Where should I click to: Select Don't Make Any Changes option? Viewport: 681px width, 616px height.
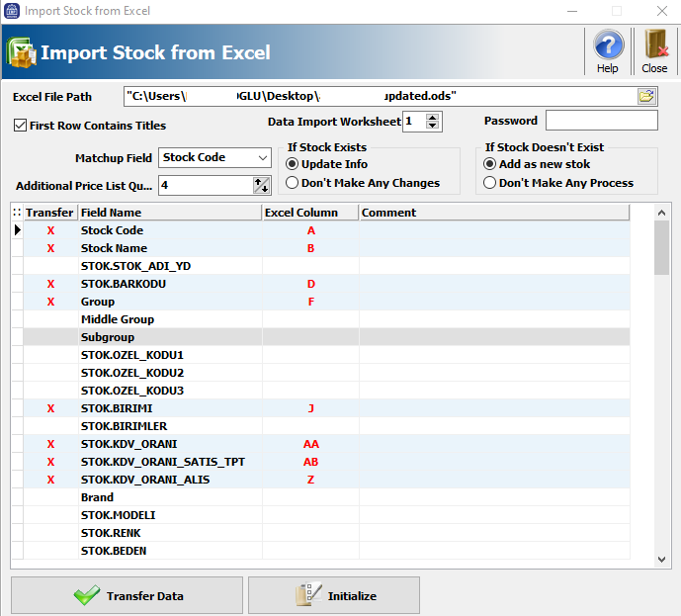pyautogui.click(x=292, y=183)
